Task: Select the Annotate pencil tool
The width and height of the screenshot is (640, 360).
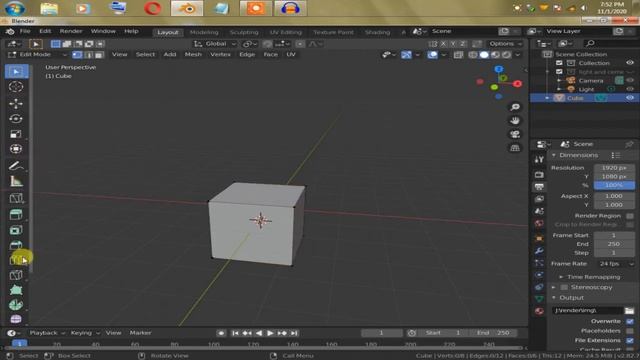Action: 16,166
